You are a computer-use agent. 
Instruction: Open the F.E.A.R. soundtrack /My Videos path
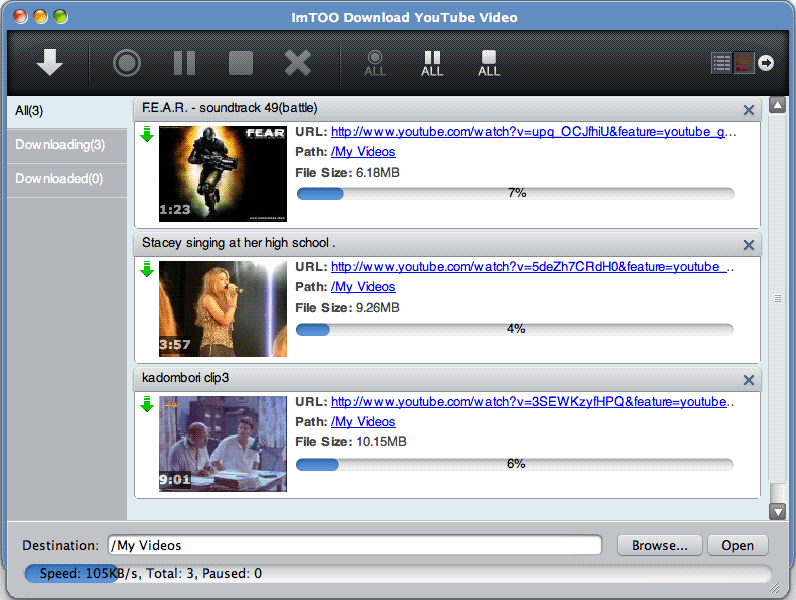(x=363, y=152)
